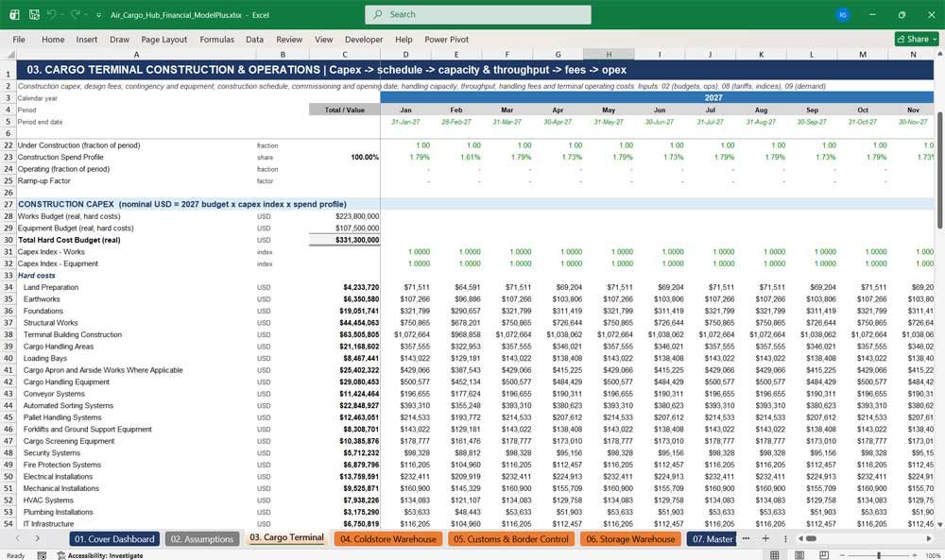Click the 100% zoom level
Screen dimensions: 945x560
(x=933, y=555)
